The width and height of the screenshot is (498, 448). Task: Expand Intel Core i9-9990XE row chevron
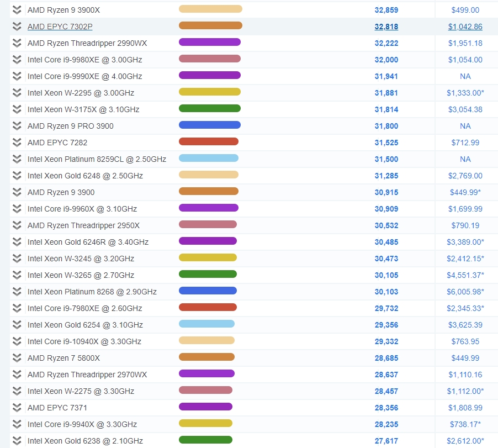click(17, 76)
